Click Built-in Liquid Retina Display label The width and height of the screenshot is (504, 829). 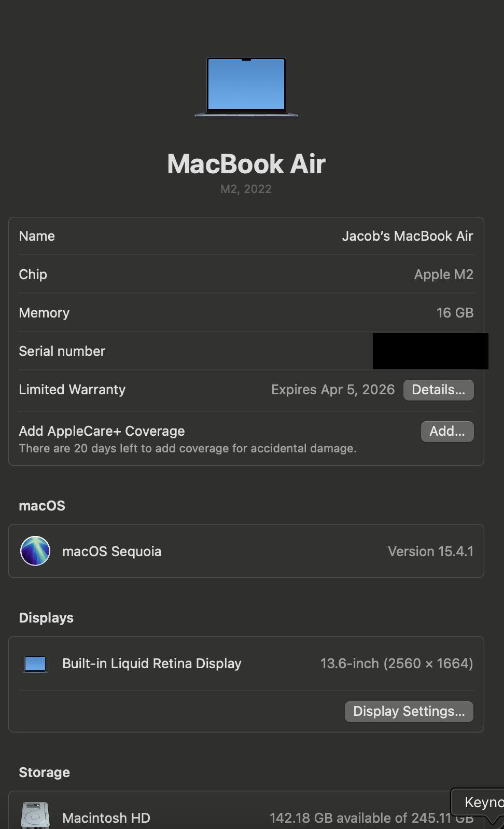coord(152,664)
